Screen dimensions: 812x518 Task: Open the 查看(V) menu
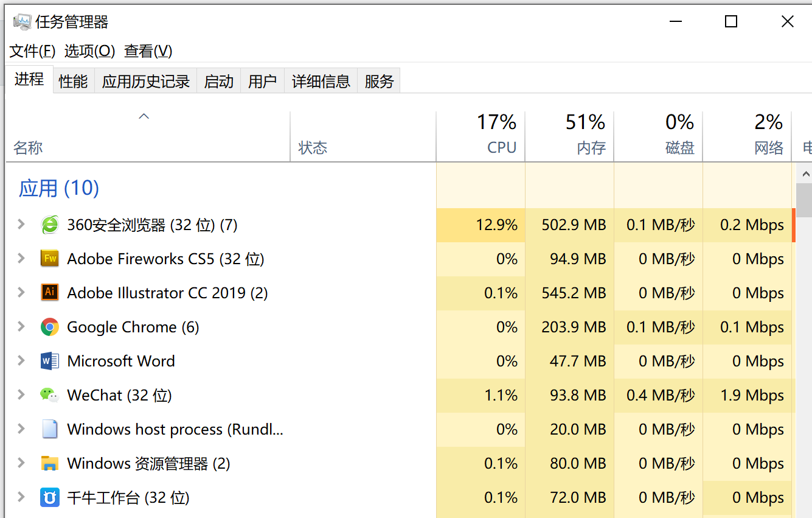pyautogui.click(x=148, y=51)
